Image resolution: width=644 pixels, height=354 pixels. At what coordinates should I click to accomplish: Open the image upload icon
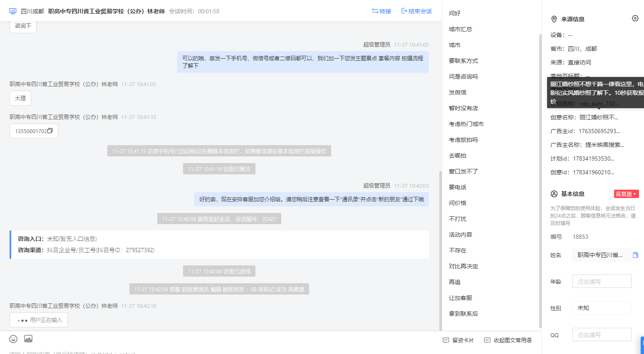pyautogui.click(x=28, y=339)
